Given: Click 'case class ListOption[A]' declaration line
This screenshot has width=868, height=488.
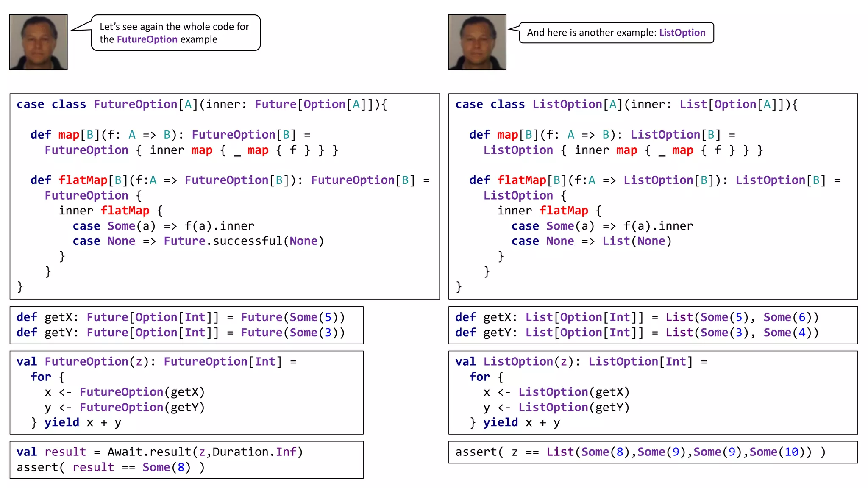Looking at the screenshot, I should click(626, 104).
